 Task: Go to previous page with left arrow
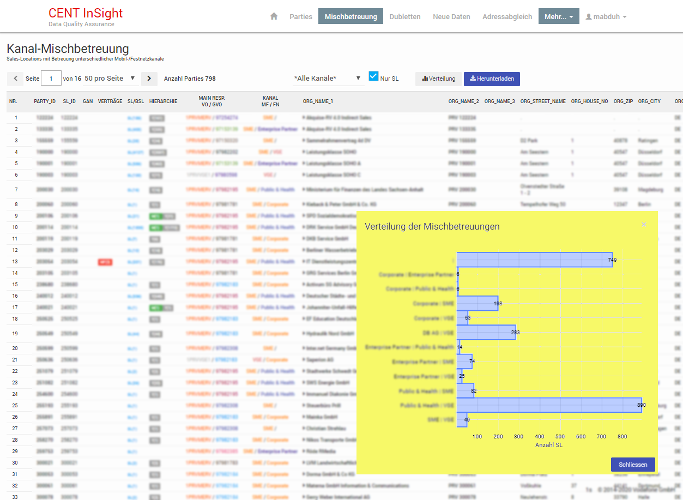click(15, 78)
